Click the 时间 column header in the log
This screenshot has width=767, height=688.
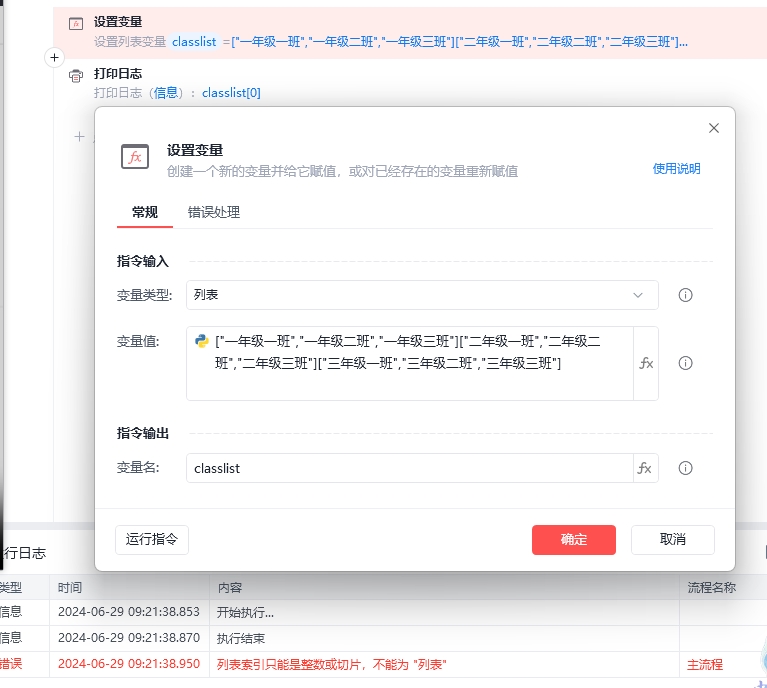[x=69, y=587]
